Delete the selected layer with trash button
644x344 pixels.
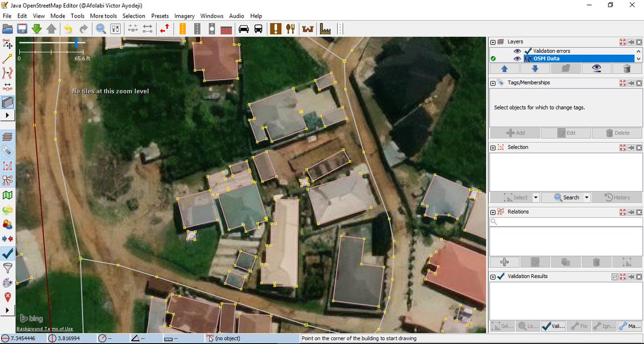627,69
